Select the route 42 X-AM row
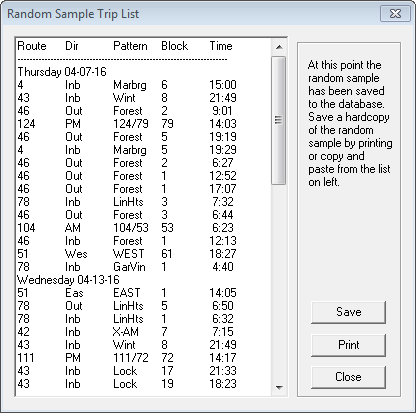 pyautogui.click(x=127, y=332)
